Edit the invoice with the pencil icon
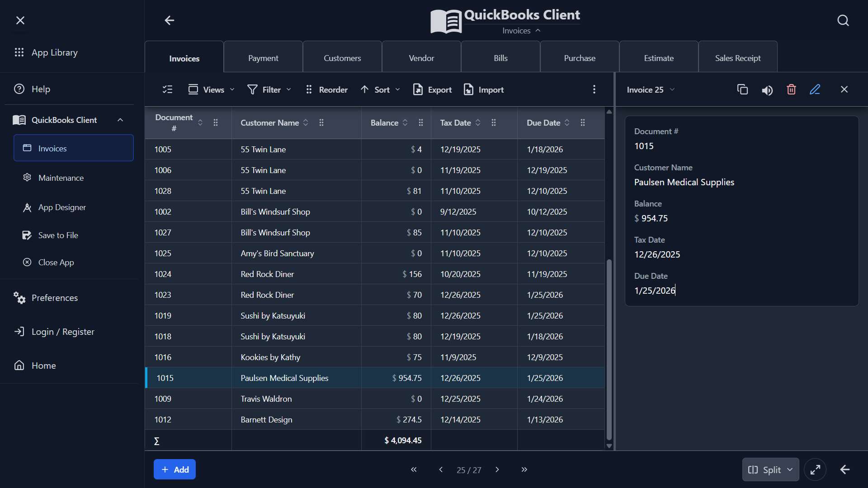 815,89
